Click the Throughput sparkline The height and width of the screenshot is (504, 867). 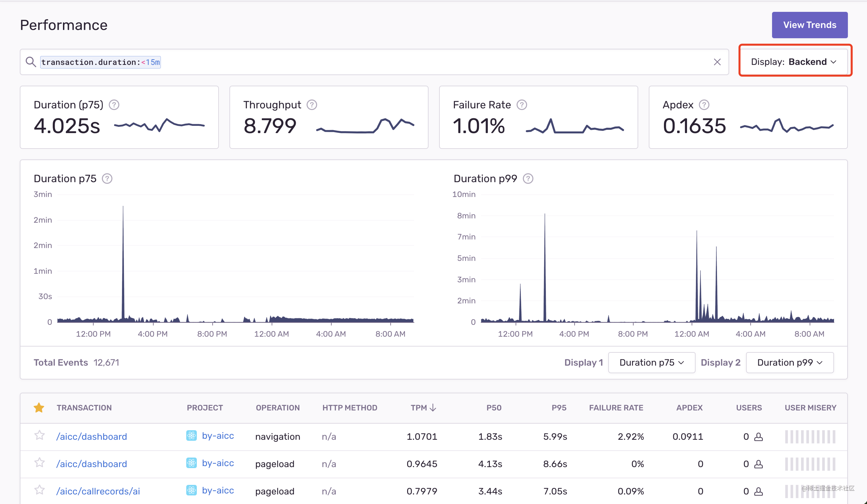coord(365,126)
